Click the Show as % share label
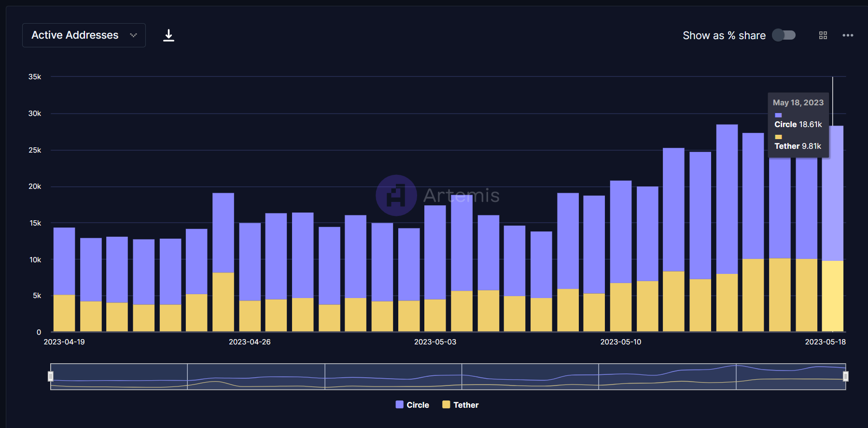 tap(724, 35)
